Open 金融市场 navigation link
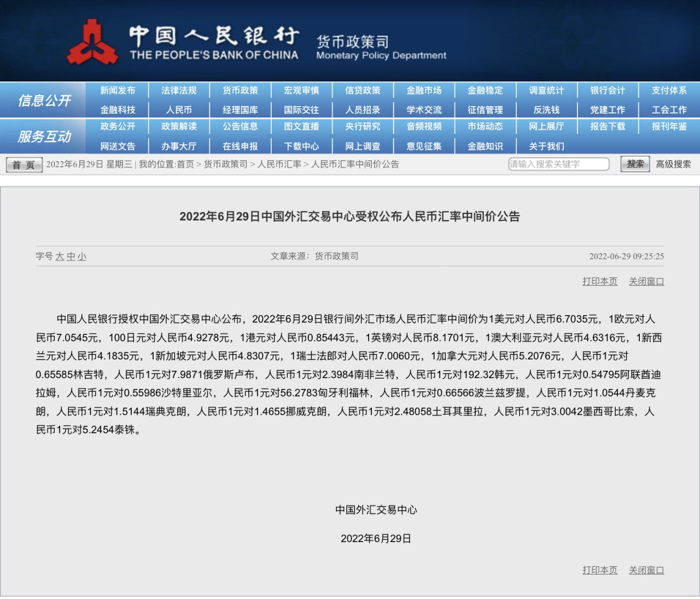Viewport: 700px width, 599px height. click(424, 90)
